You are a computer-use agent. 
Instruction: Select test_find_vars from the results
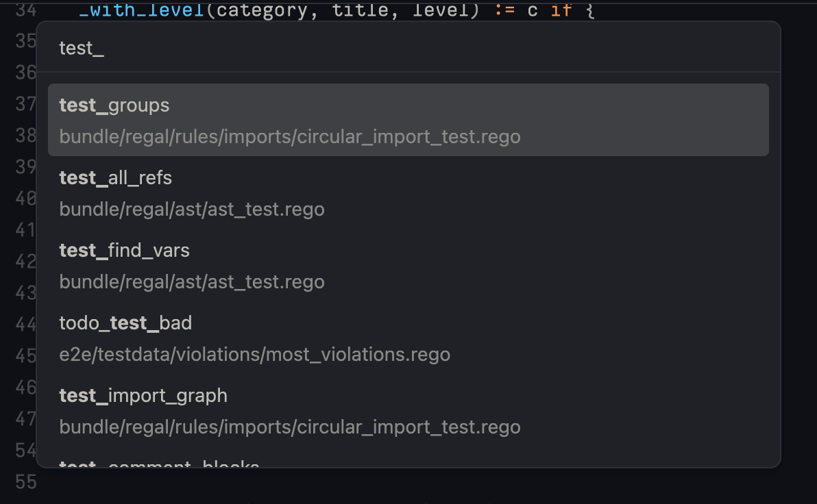point(124,250)
